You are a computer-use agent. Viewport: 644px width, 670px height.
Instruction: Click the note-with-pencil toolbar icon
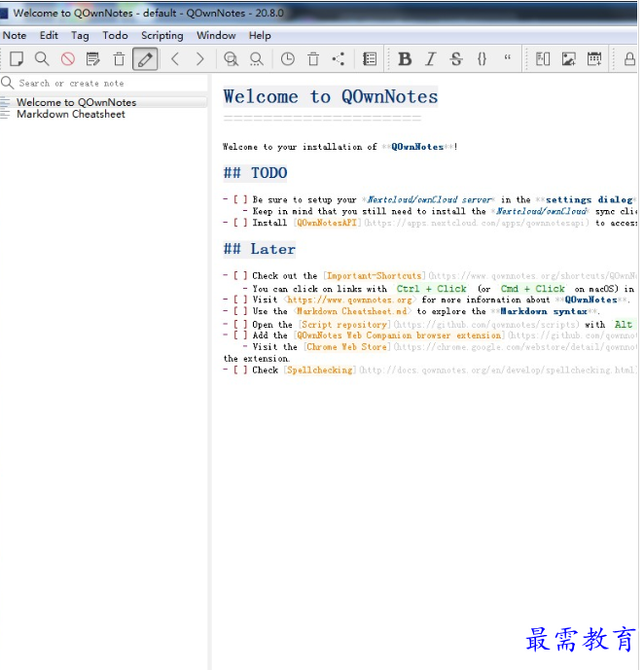[92, 59]
